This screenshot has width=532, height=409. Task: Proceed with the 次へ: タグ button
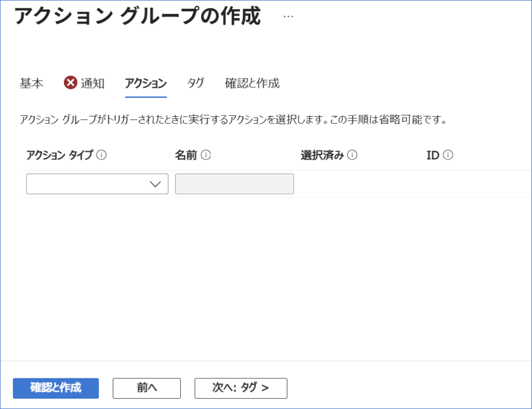tap(241, 388)
